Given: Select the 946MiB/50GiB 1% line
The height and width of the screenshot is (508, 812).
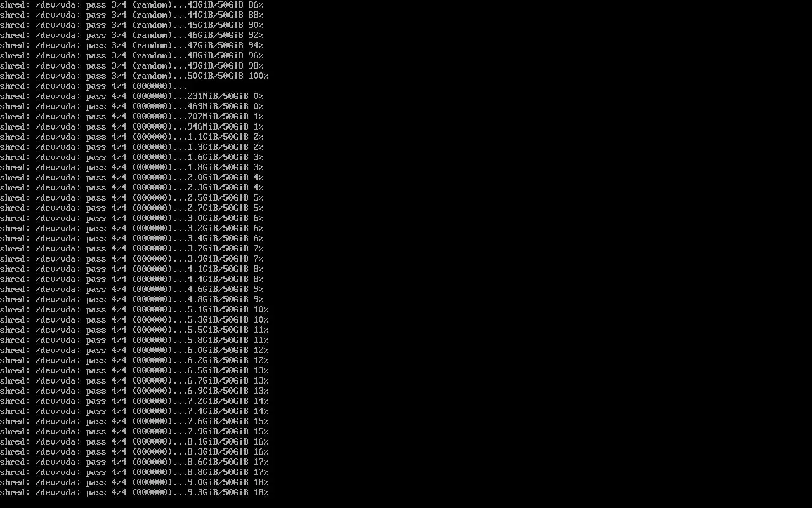Looking at the screenshot, I should coord(132,126).
